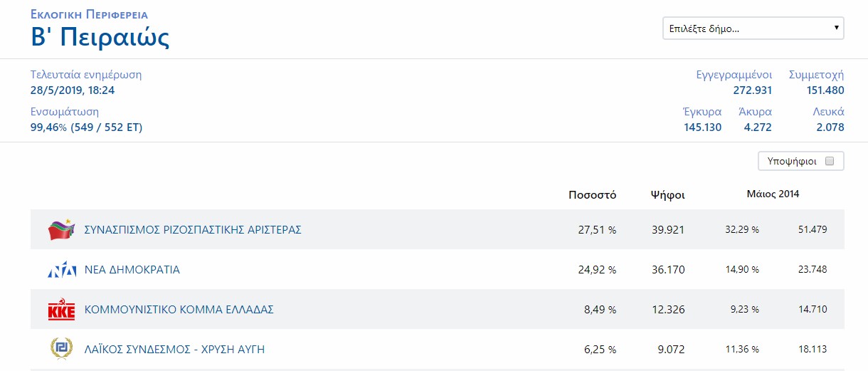Open the ΝΕΑ ΔΗΜΟΚΡΑΤΙΑ party link

[x=132, y=270]
